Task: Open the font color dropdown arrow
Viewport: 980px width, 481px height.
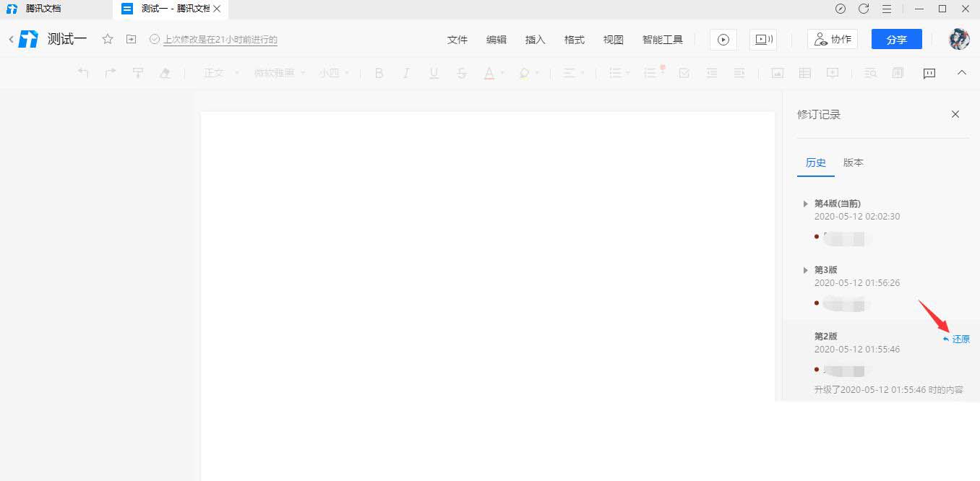Action: [502, 73]
